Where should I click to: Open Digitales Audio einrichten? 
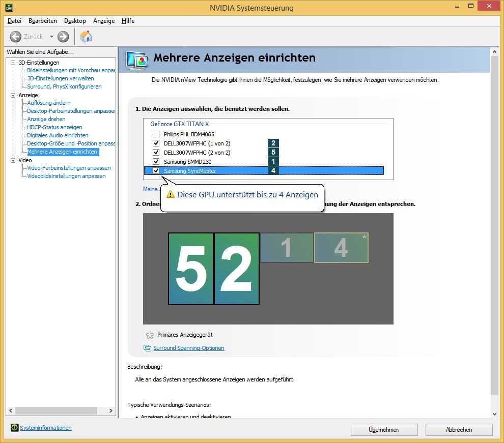tap(58, 135)
